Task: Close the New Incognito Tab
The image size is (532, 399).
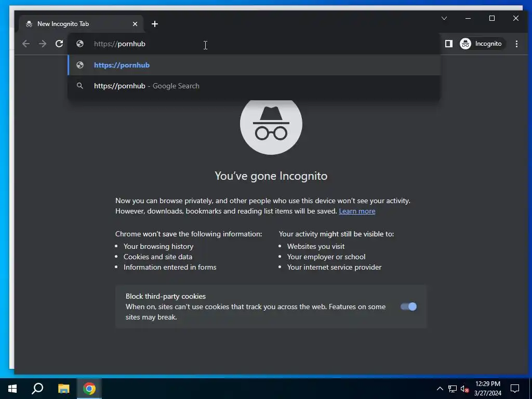Action: click(135, 24)
